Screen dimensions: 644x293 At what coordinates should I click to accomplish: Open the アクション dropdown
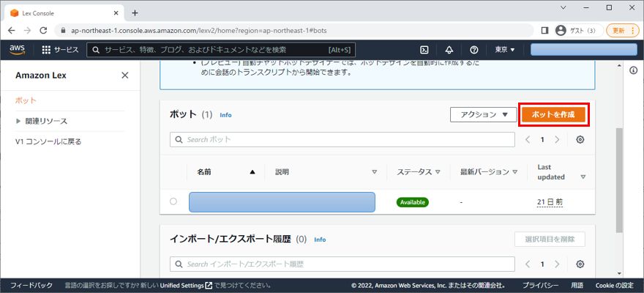484,115
